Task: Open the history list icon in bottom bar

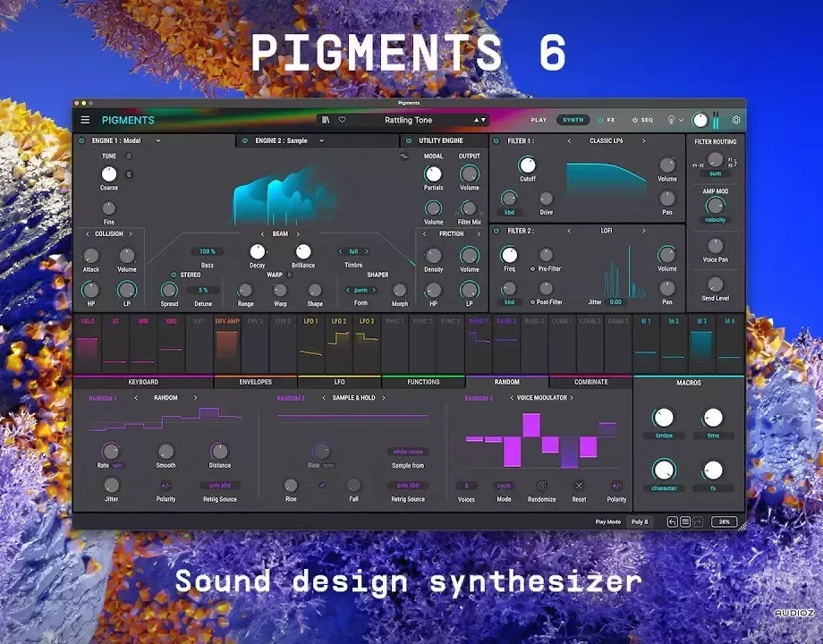Action: (685, 521)
